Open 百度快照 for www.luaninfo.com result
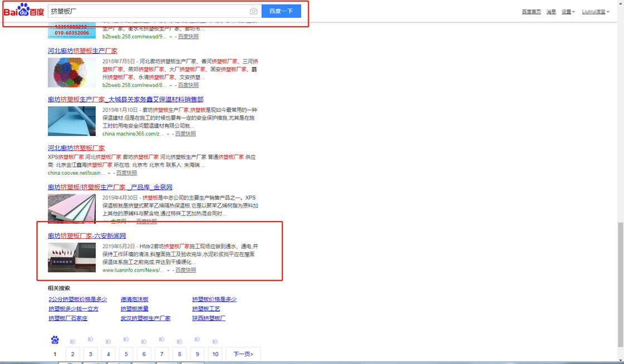 186,270
